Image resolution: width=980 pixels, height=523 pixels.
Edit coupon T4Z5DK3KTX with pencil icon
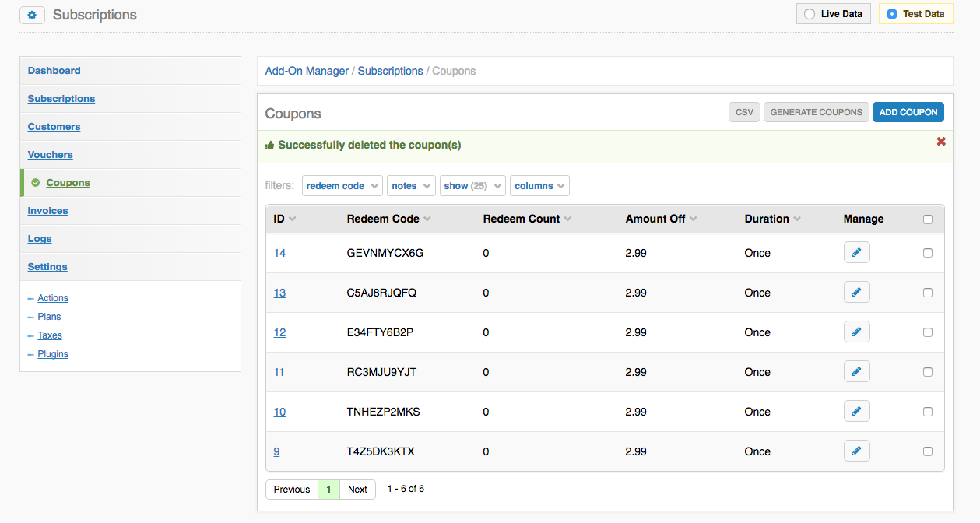(856, 451)
